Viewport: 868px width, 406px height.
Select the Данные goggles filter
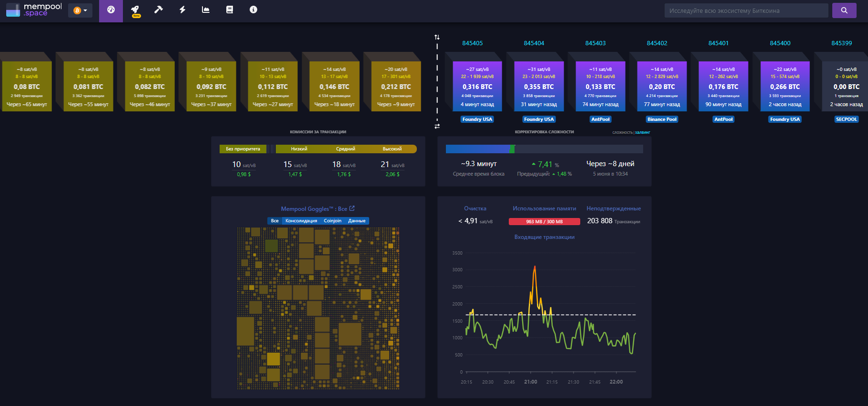[357, 221]
